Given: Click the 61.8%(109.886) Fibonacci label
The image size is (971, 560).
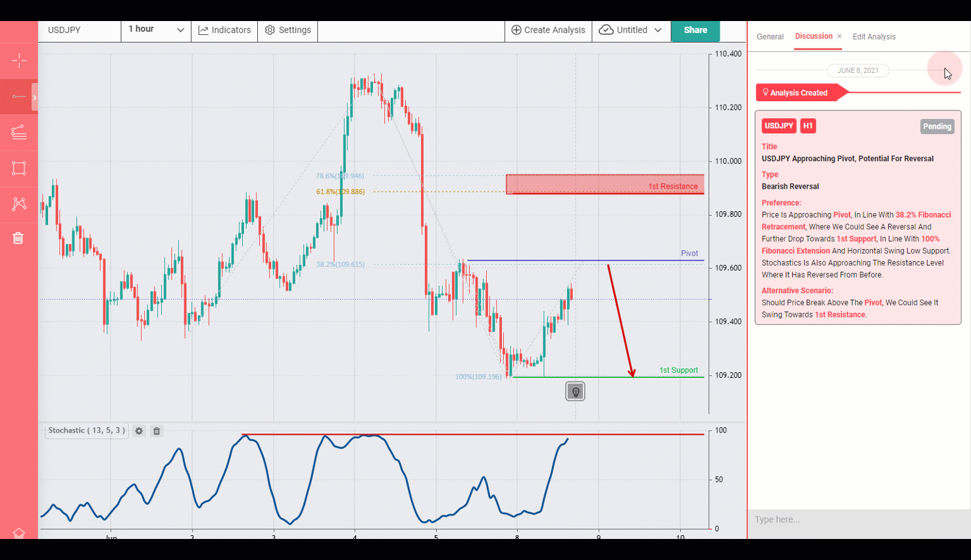Looking at the screenshot, I should [x=340, y=192].
